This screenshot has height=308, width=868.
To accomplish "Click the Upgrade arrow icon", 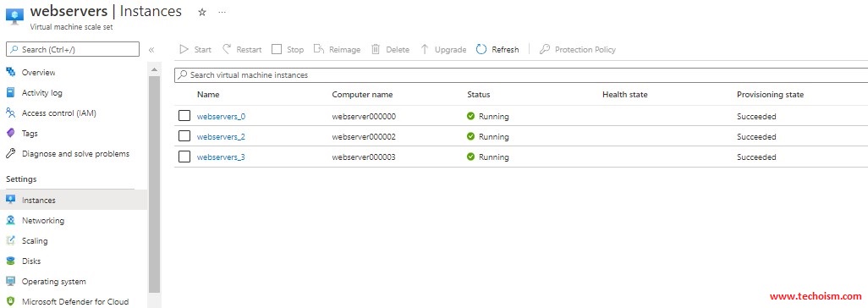I will (x=425, y=49).
